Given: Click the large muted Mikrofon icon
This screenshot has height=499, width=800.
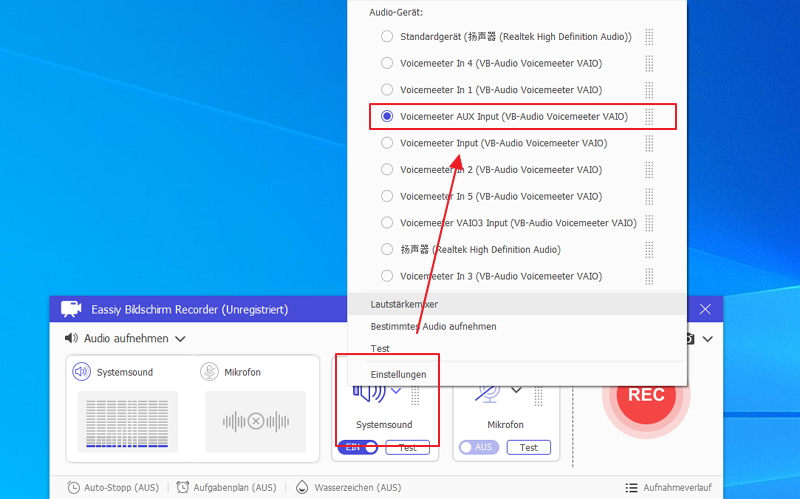Looking at the screenshot, I should [487, 393].
